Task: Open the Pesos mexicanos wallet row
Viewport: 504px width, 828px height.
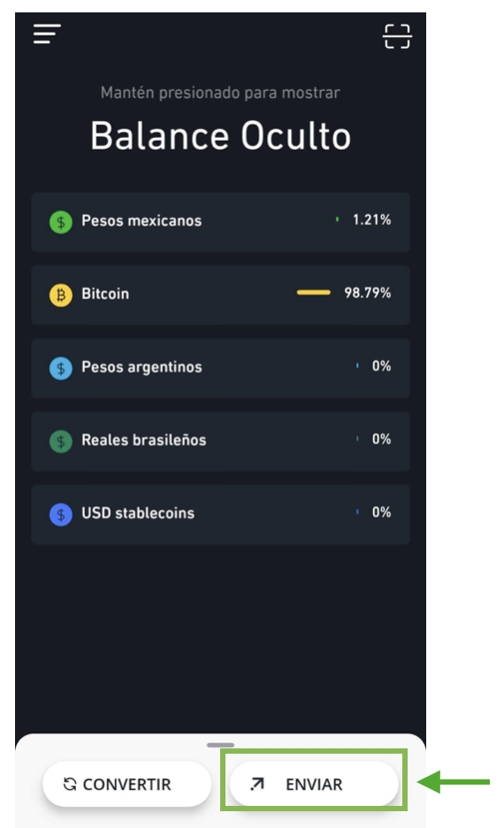Action: point(220,222)
